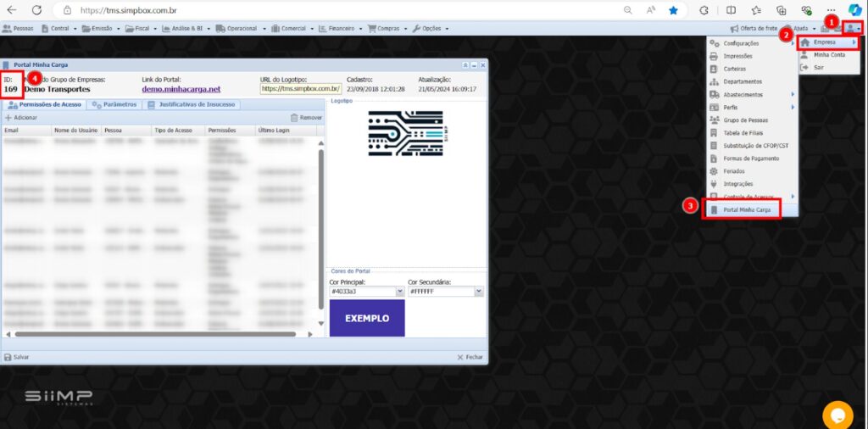Collapse the Portal Minha Carga window

[x=465, y=65]
